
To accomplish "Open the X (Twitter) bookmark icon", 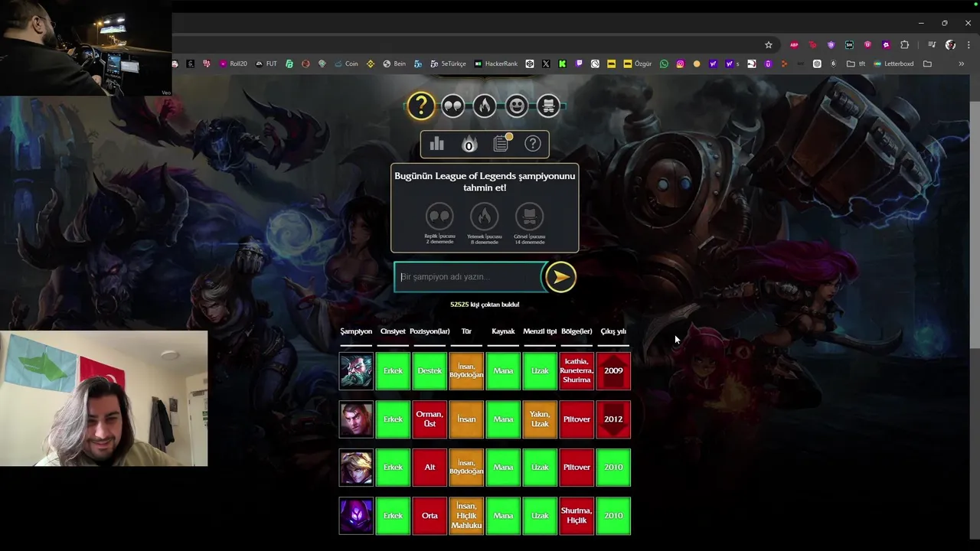I will (546, 64).
